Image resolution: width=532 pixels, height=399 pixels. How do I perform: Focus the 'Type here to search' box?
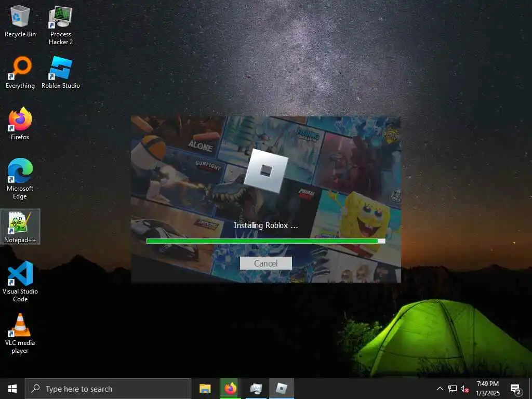coord(108,389)
